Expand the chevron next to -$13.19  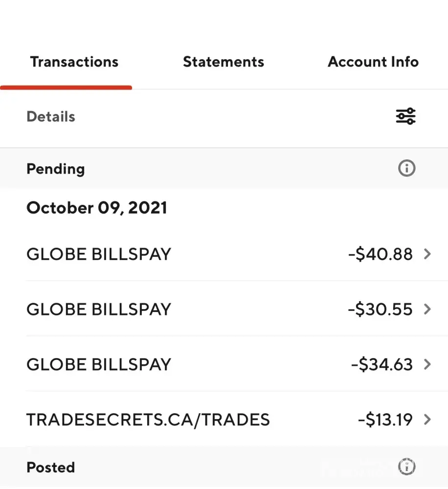tap(427, 420)
